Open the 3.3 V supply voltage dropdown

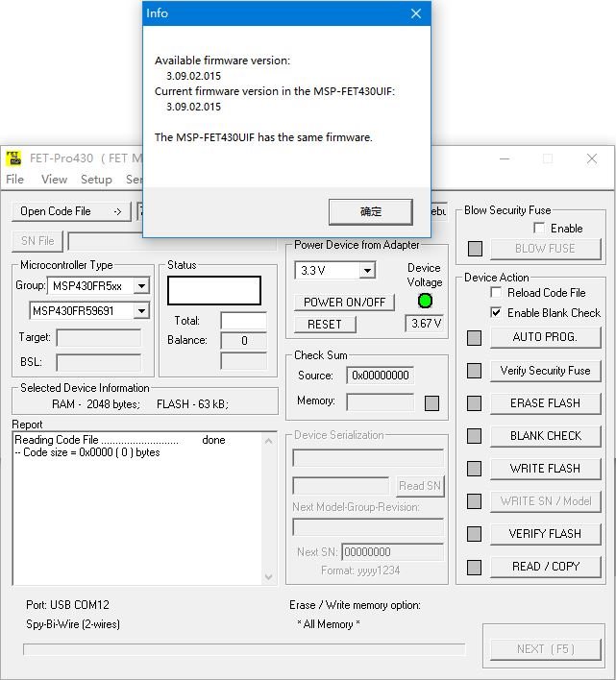coord(367,271)
